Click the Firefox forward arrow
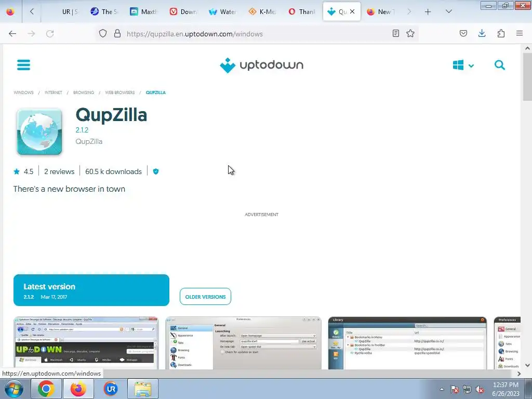The height and width of the screenshot is (399, 532). (x=31, y=34)
